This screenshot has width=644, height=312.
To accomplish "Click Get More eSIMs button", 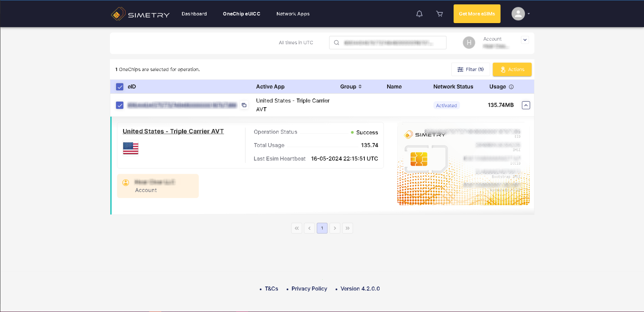I will [477, 14].
